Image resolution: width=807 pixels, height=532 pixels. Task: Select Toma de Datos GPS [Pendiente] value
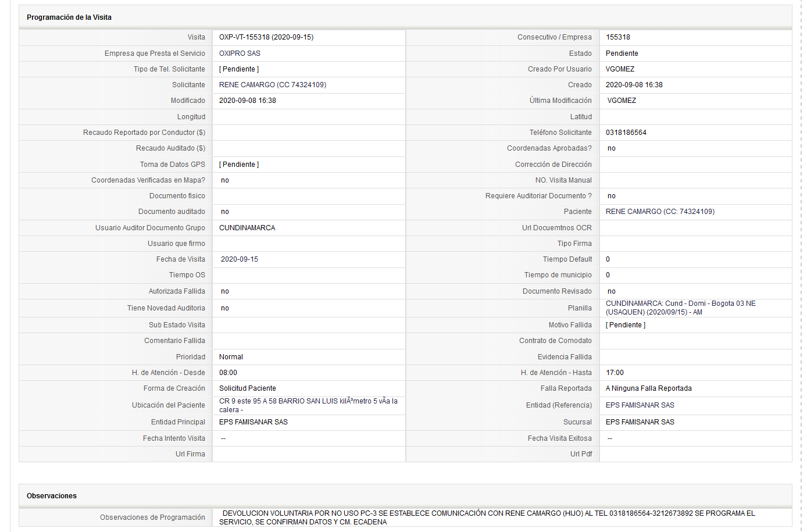(239, 165)
